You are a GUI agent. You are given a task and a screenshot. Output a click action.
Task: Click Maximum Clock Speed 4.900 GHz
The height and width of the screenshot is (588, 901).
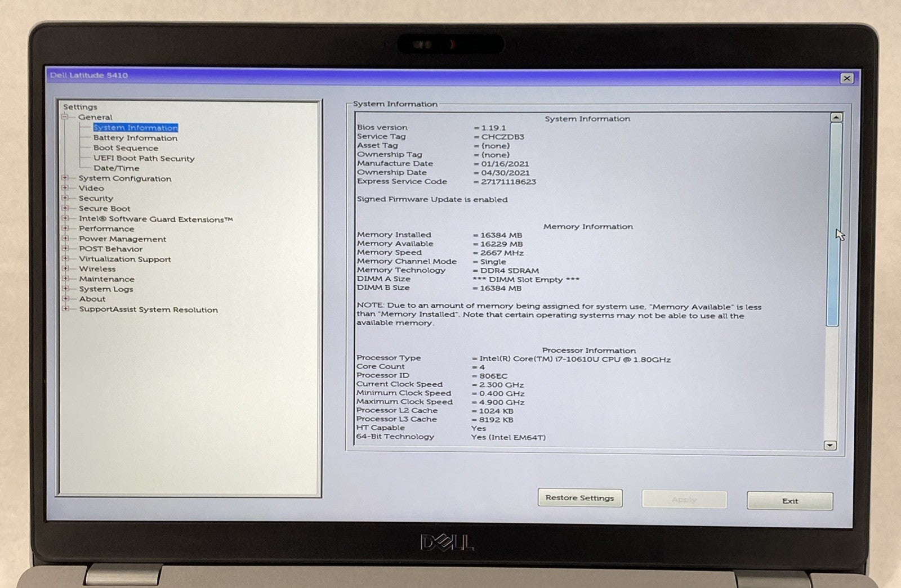pos(501,402)
